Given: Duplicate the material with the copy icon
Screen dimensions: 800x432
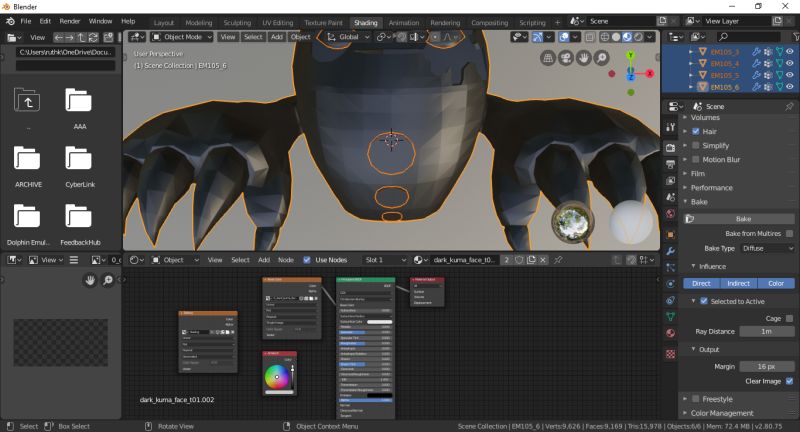Looking at the screenshot, I should click(531, 260).
